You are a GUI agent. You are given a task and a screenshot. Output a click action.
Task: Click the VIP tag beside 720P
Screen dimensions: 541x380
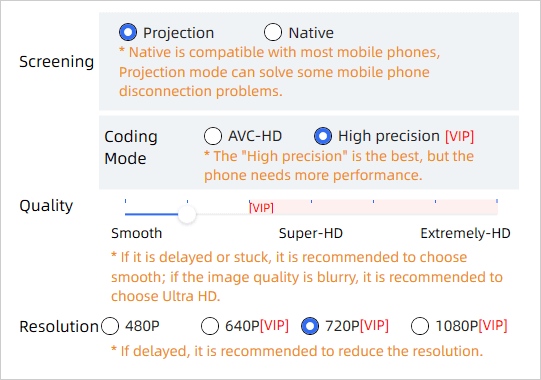(374, 325)
